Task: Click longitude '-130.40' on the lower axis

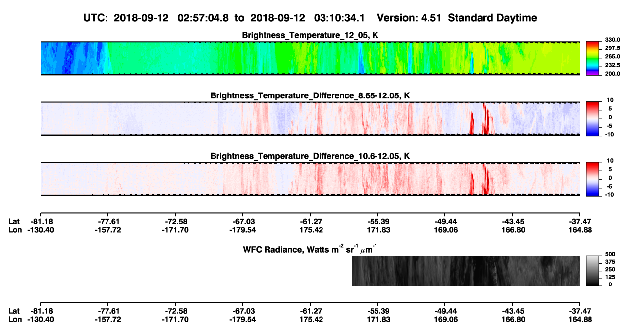Action: click(x=40, y=319)
